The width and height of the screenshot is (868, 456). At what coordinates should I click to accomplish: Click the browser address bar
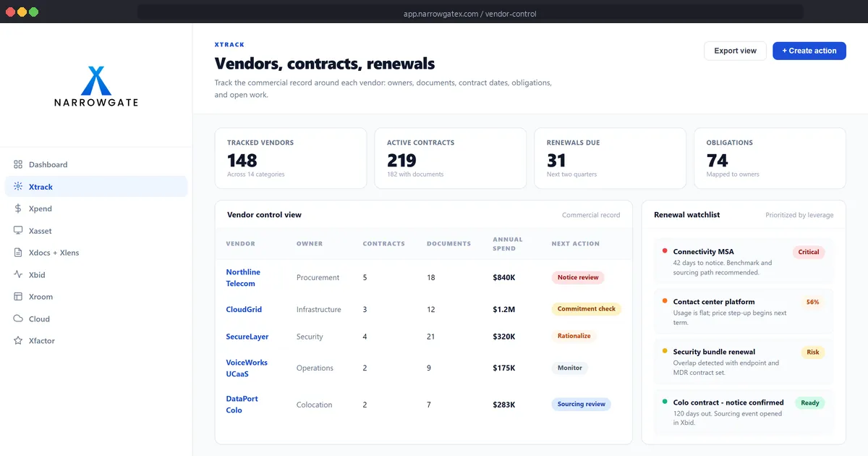click(470, 12)
